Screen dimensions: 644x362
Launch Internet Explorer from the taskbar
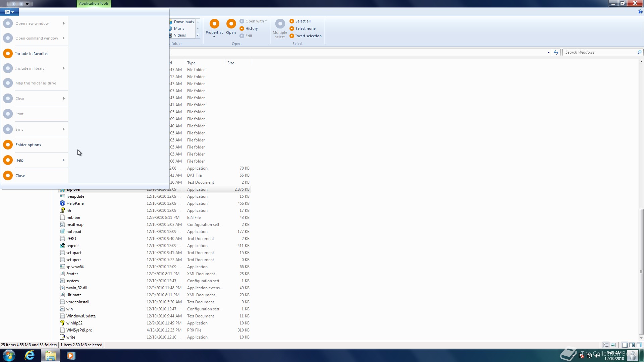(30, 355)
